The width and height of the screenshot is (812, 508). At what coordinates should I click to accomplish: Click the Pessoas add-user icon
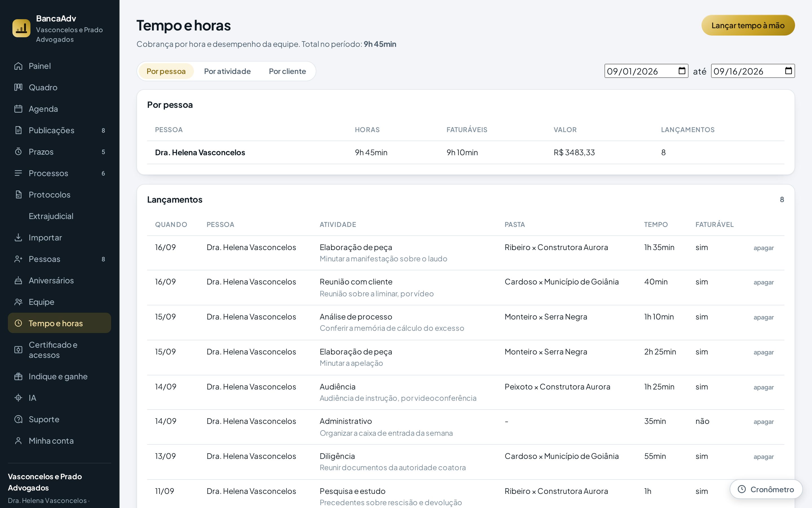(18, 259)
